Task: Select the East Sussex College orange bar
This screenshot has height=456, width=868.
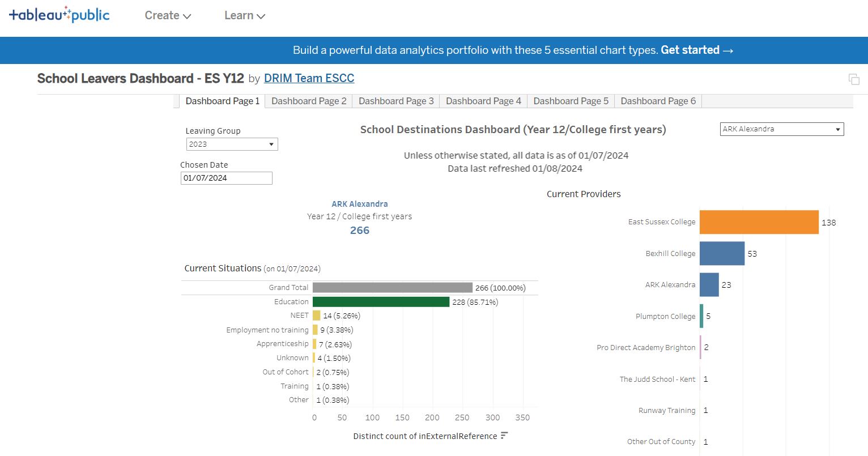Action: click(758, 222)
